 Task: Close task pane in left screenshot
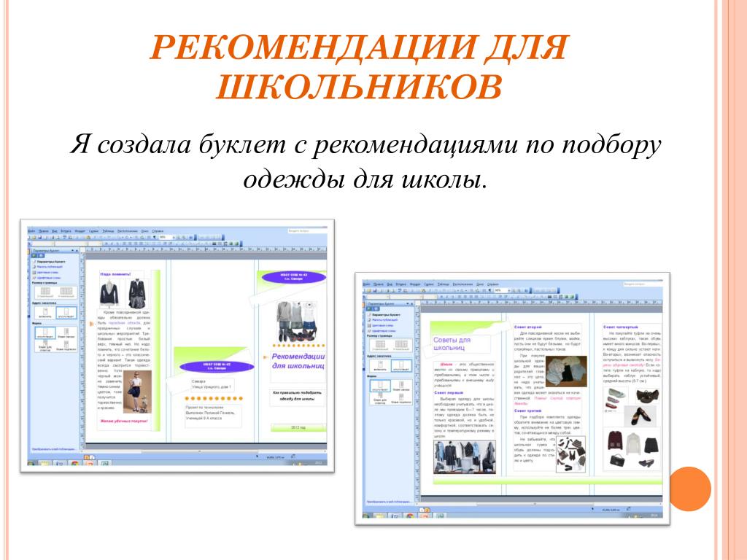77,251
